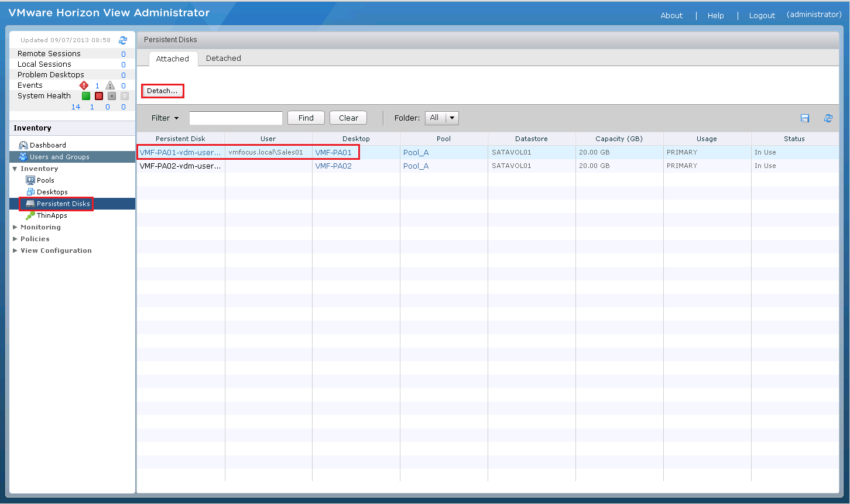850x504 pixels.
Task: Click the filter text input field
Action: click(x=235, y=118)
